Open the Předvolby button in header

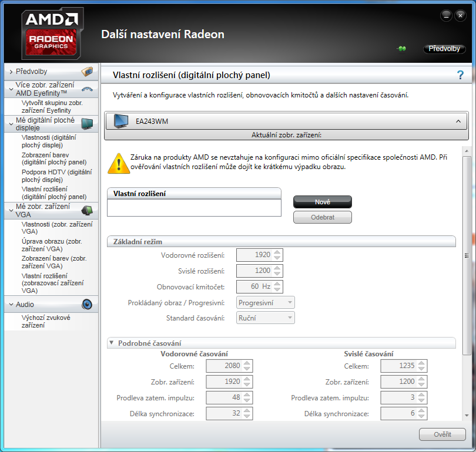pos(444,49)
